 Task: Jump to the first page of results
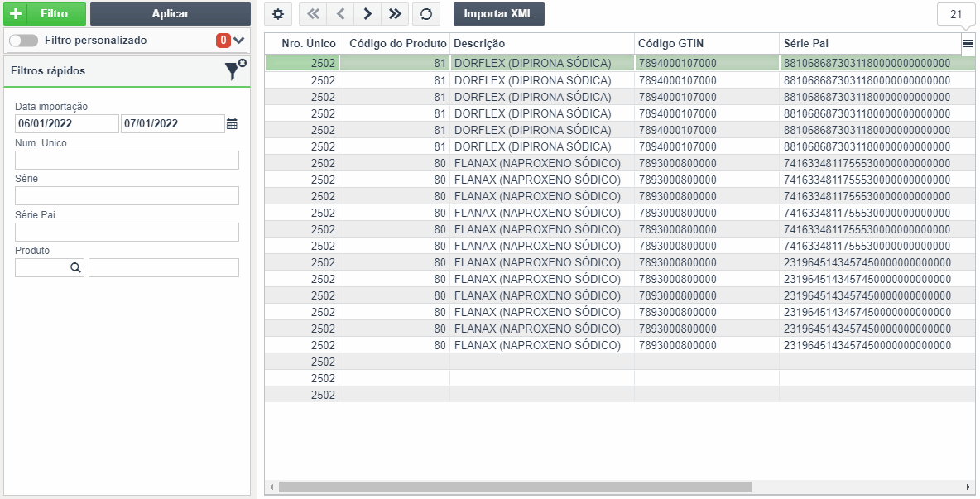(x=313, y=14)
